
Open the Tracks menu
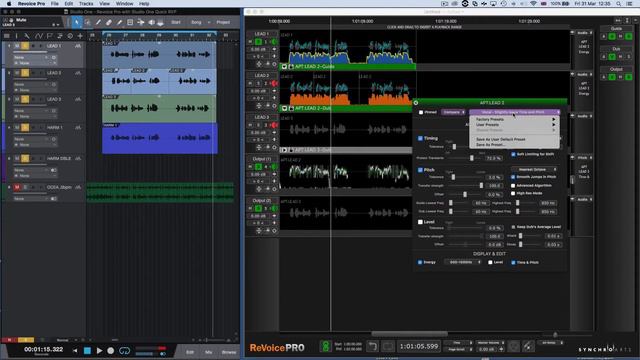coord(86,3)
